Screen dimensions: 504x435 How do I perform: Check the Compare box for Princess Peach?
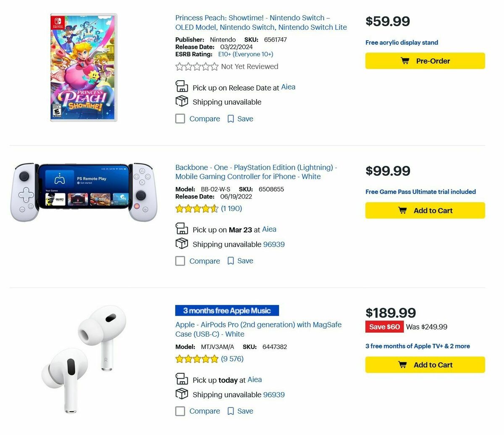tap(180, 119)
